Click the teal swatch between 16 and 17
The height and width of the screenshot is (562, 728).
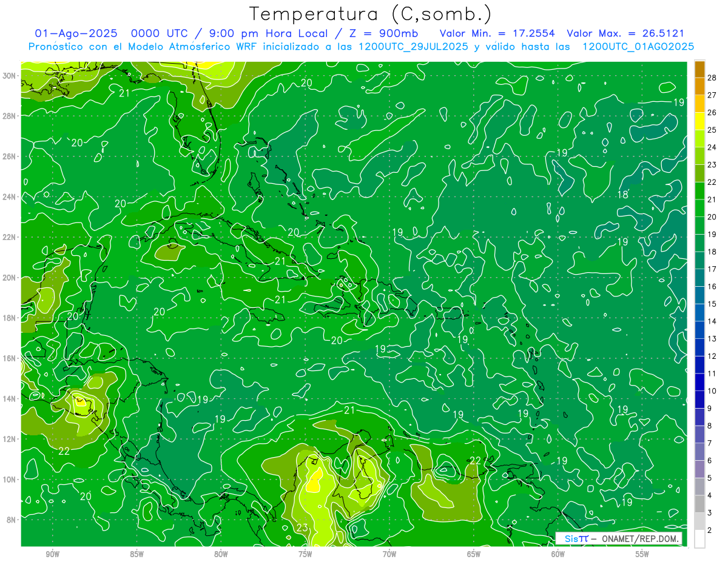coord(699,277)
